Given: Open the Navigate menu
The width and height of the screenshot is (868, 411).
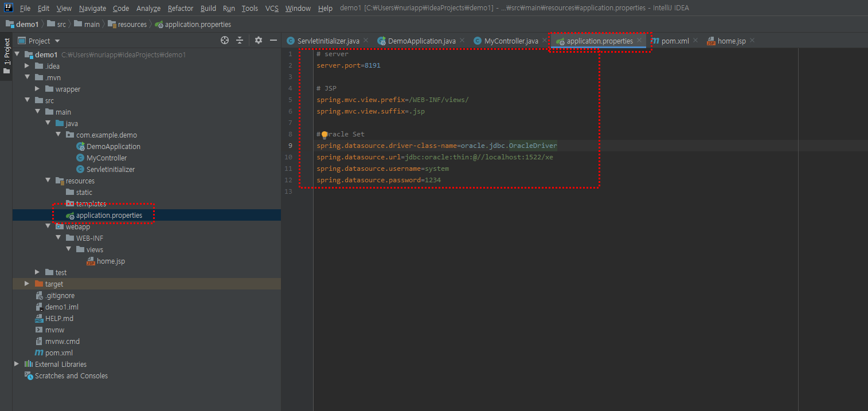Looking at the screenshot, I should [92, 9].
